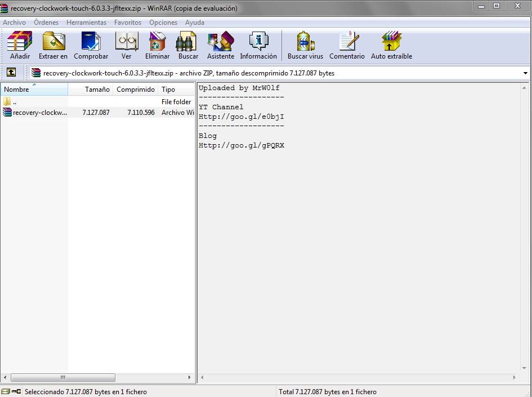Sort files by Tamaño column
Screen dimensions: 532x397
pos(91,89)
